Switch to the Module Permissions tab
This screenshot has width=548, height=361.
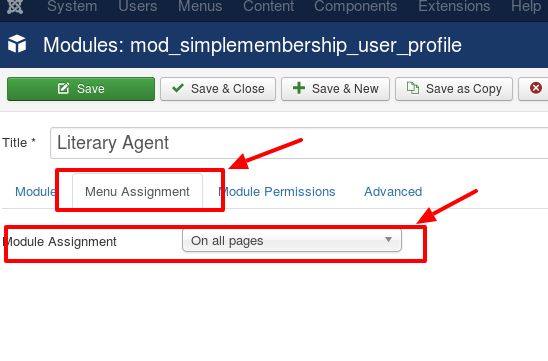tap(277, 192)
